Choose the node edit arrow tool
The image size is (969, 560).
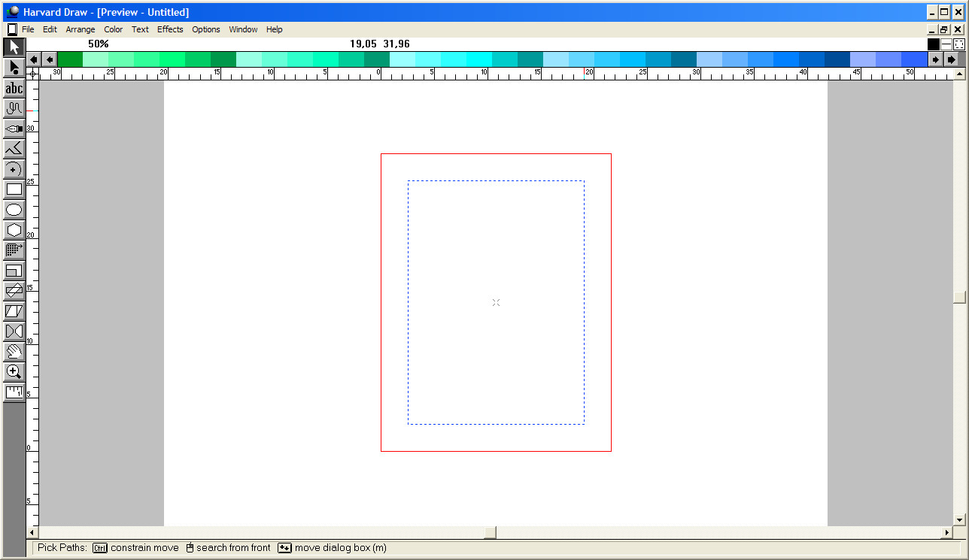[x=14, y=68]
